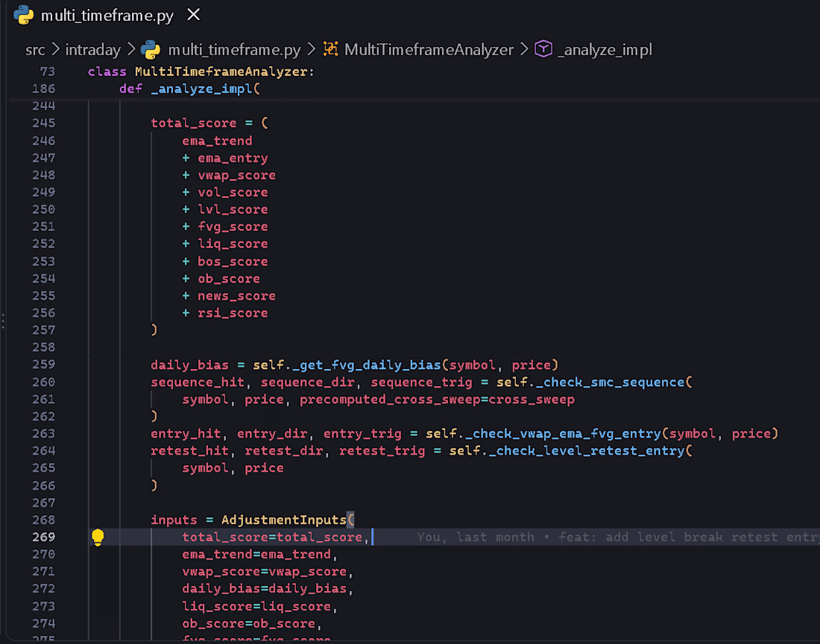The image size is (820, 644).
Task: Click sequence_trig variable on line 260
Action: pos(421,382)
